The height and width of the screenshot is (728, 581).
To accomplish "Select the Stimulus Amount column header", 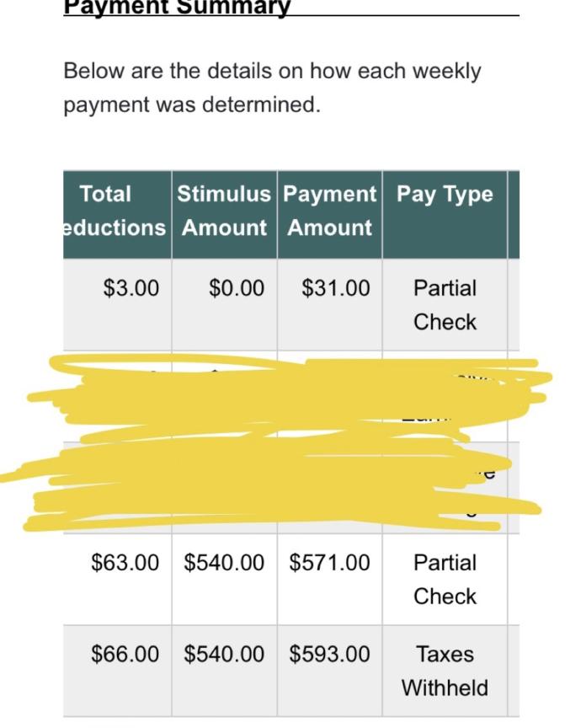I will pyautogui.click(x=225, y=215).
